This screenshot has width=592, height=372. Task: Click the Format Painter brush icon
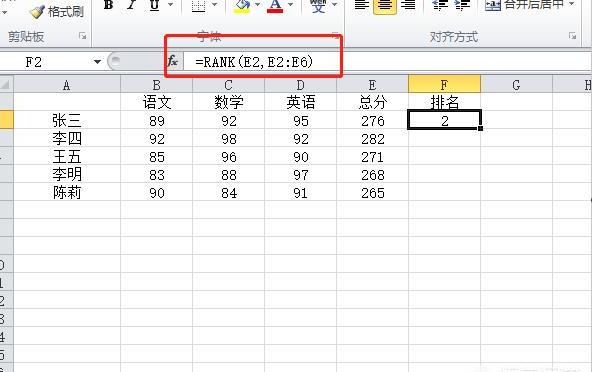point(37,12)
